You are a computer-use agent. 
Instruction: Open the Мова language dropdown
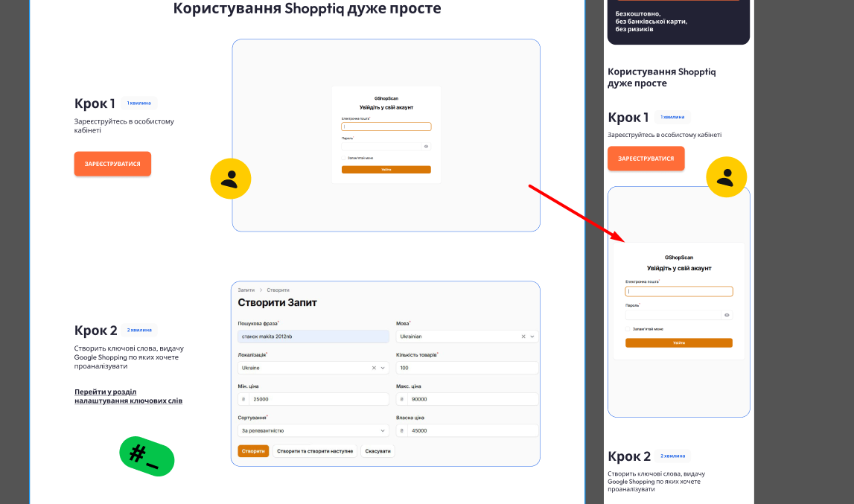[532, 336]
